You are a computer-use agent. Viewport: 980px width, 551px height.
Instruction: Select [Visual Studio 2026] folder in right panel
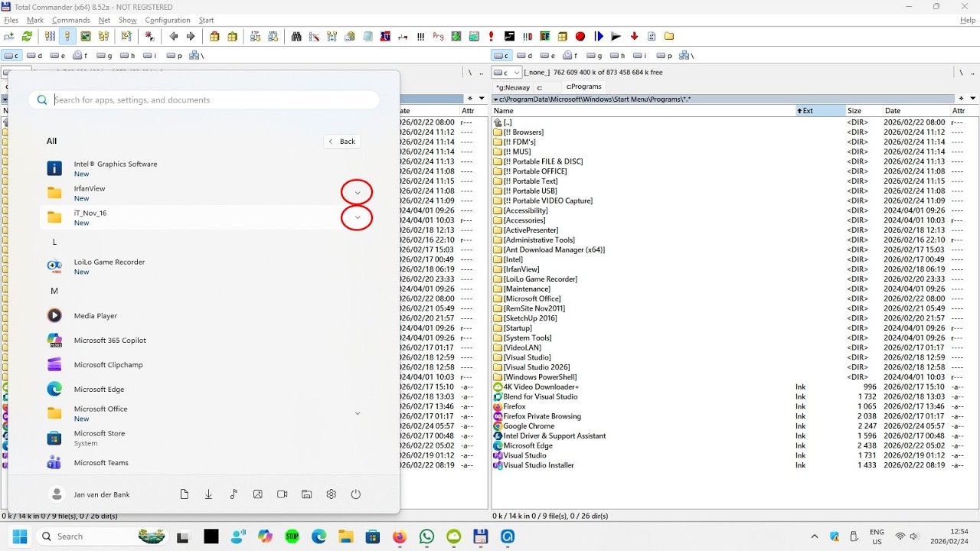pos(537,367)
